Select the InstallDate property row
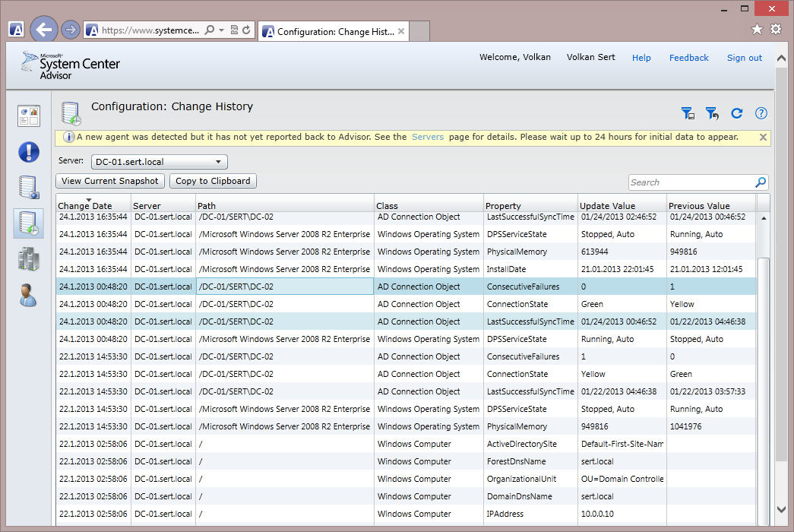The image size is (794, 532). pyautogui.click(x=406, y=269)
